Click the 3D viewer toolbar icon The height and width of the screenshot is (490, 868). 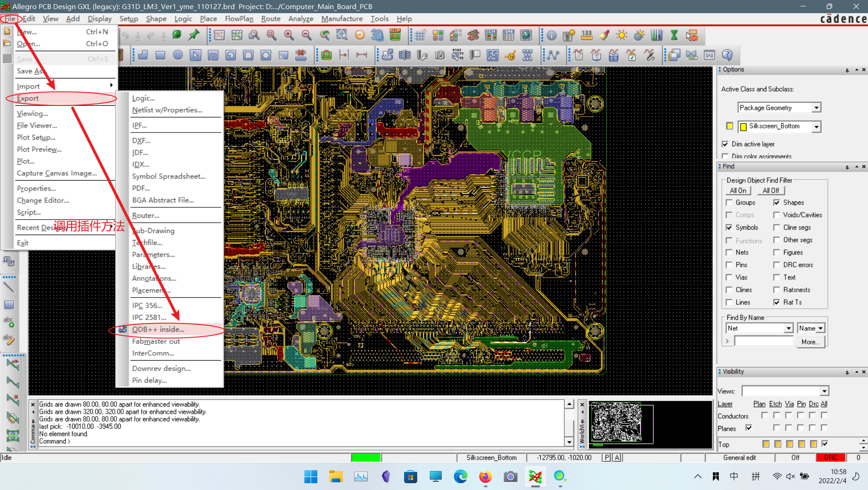point(377,35)
